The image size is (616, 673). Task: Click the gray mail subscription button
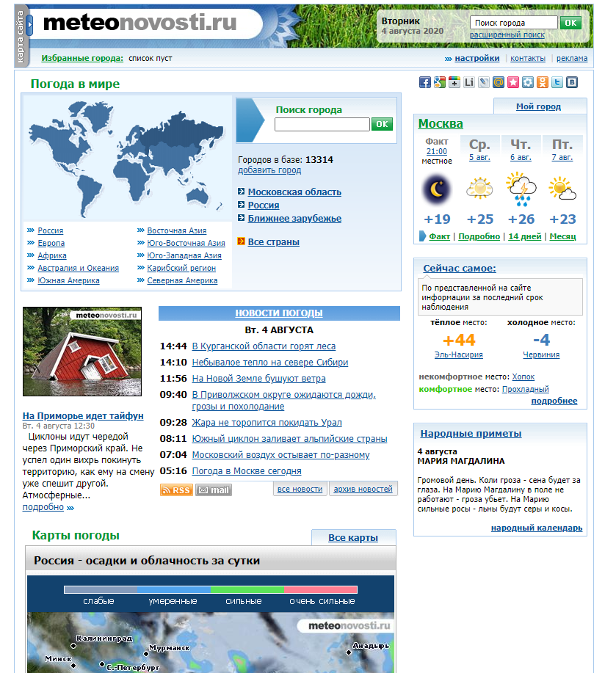click(x=214, y=490)
